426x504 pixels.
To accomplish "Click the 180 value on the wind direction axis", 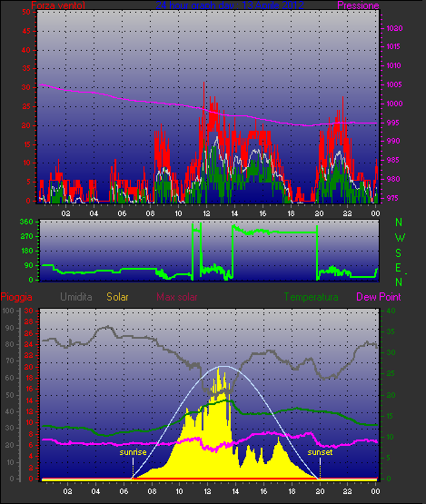I will pos(26,251).
